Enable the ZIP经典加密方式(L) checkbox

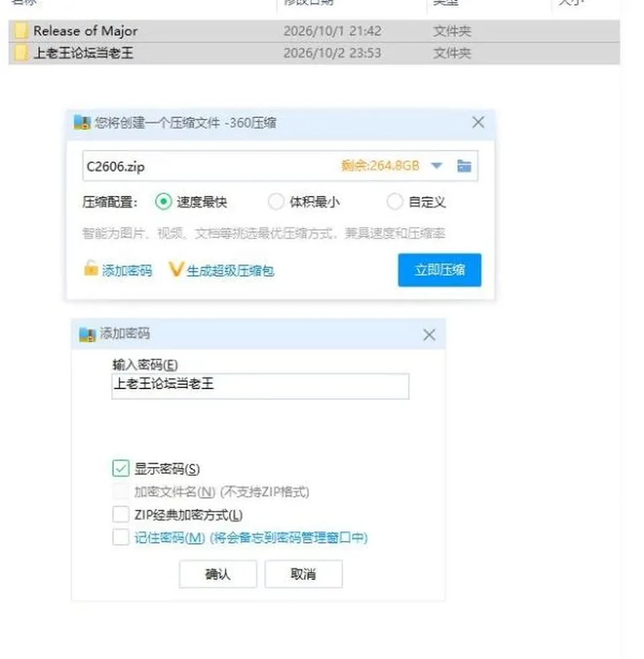pos(121,514)
